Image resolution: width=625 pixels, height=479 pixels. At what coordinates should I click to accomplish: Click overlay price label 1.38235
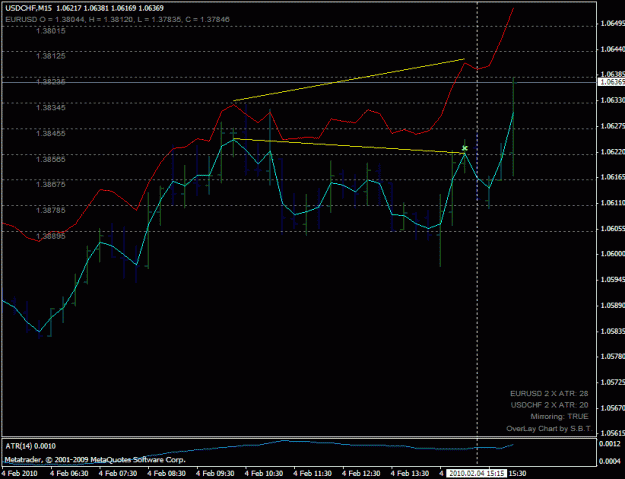click(51, 82)
